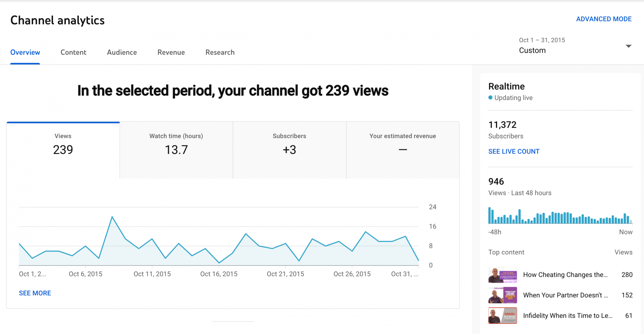Viewport: 644px width, 334px height.
Task: Click the Overview tab
Action: tap(25, 52)
